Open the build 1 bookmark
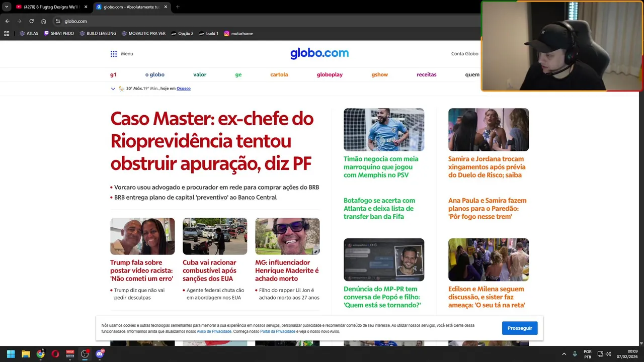The height and width of the screenshot is (362, 644). pos(209,34)
